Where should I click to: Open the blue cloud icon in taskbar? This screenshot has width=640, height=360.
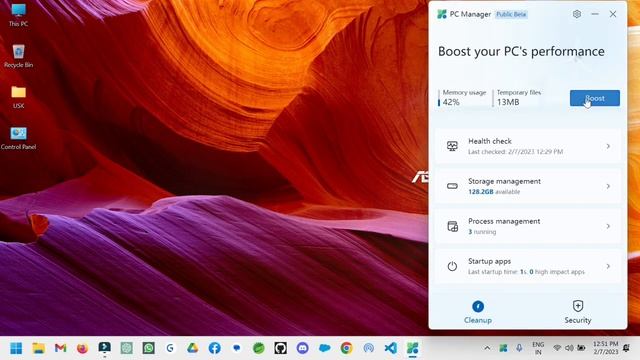coord(324,348)
